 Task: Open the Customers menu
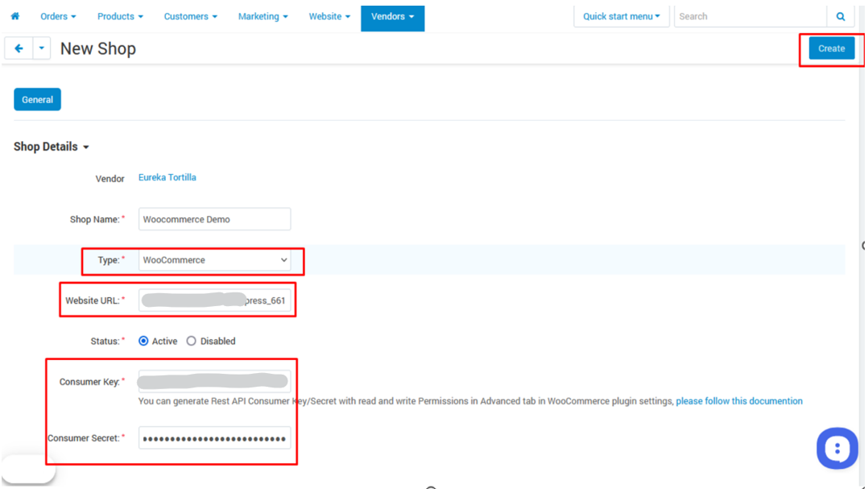tap(191, 16)
